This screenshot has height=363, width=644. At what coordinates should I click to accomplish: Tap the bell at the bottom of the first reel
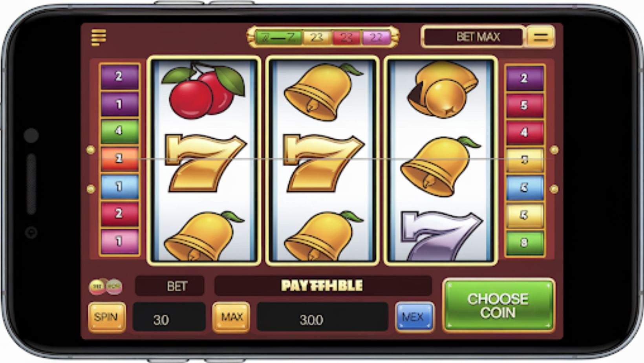(204, 236)
